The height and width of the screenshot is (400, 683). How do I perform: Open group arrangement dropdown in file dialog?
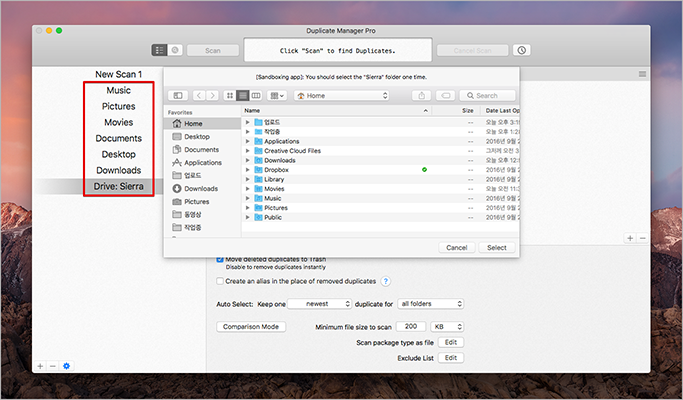[277, 95]
